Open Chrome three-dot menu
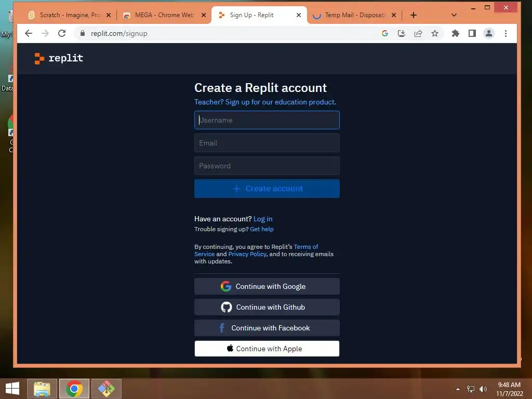532x399 pixels. (x=506, y=33)
